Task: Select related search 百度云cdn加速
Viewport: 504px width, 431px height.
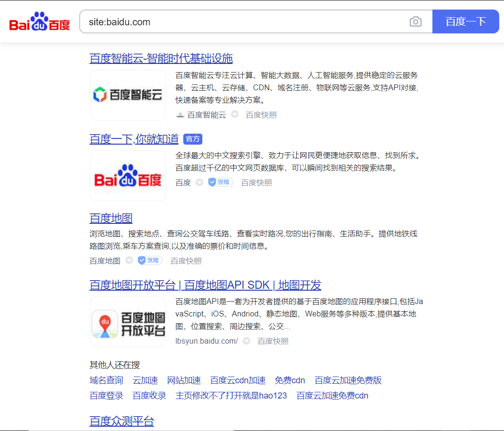Action: coord(238,380)
